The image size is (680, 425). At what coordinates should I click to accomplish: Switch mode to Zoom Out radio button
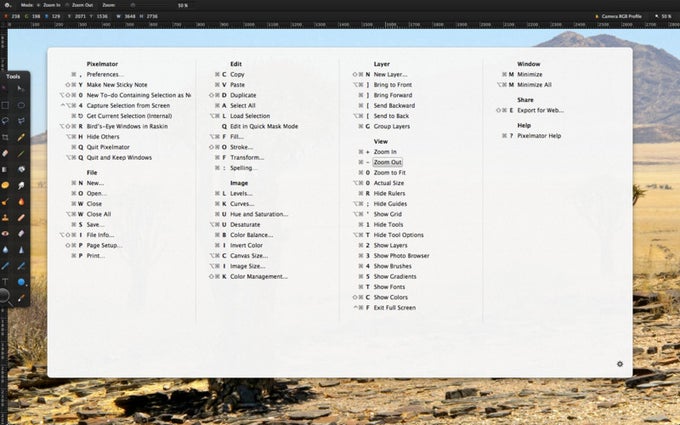point(67,5)
